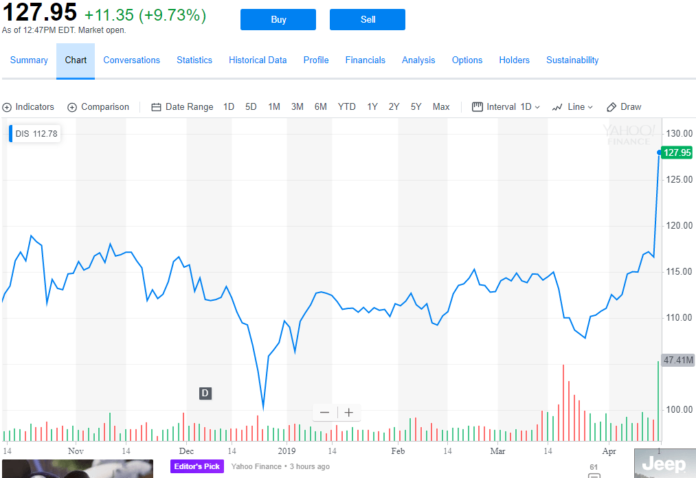Viewport: 696px width, 478px height.
Task: Open the Conversations tab
Action: [131, 60]
